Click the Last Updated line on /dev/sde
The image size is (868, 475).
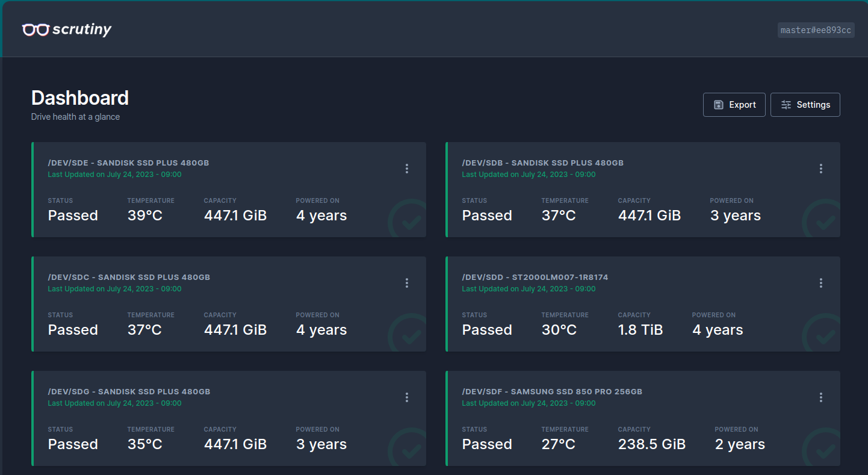point(115,175)
